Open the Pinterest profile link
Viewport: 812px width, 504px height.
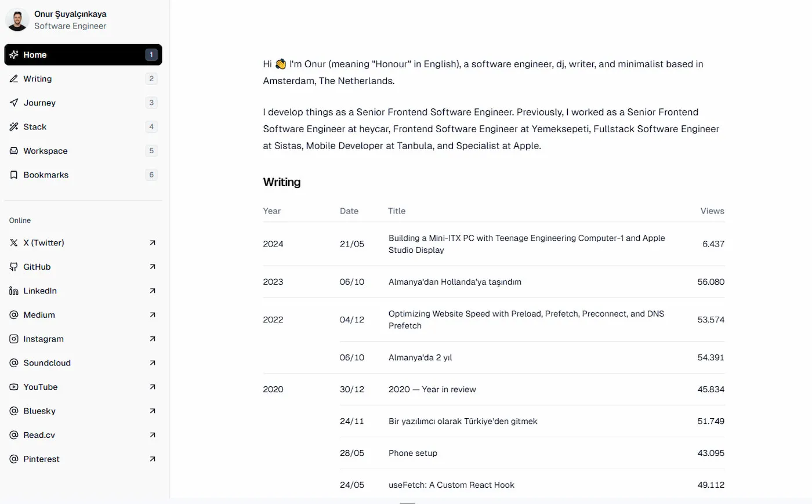[42, 459]
